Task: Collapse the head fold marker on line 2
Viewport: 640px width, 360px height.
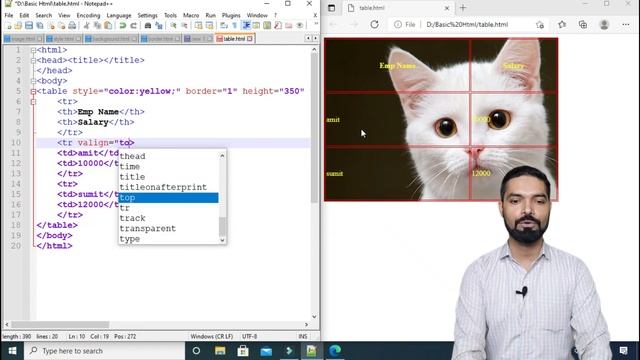Action: (x=33, y=60)
